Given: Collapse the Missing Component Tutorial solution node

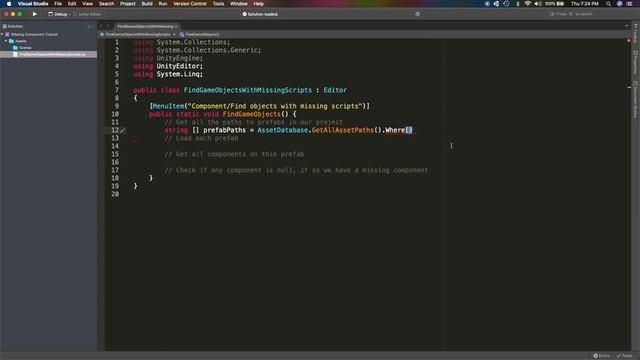Looking at the screenshot, I should click(x=2, y=34).
